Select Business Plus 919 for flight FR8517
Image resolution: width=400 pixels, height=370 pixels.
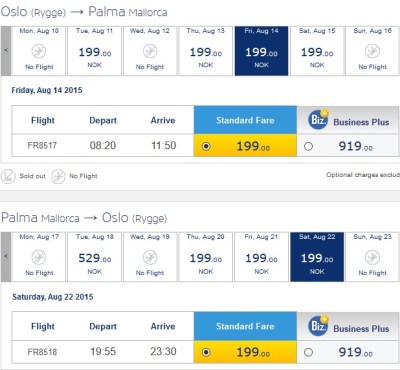pos(308,146)
